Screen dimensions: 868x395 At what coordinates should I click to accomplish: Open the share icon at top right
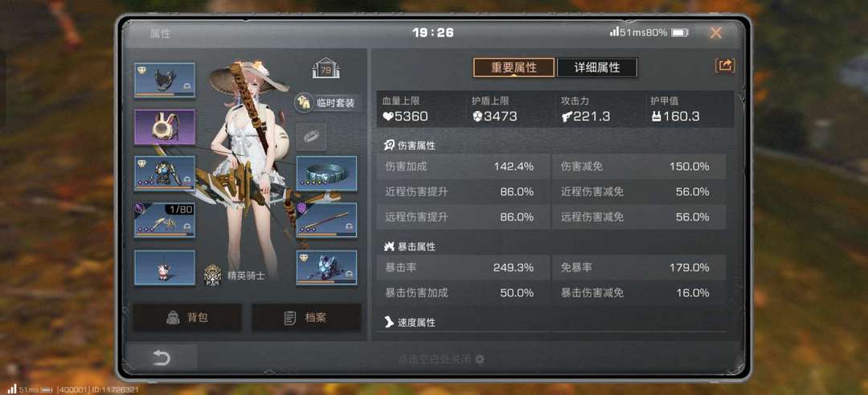(725, 66)
